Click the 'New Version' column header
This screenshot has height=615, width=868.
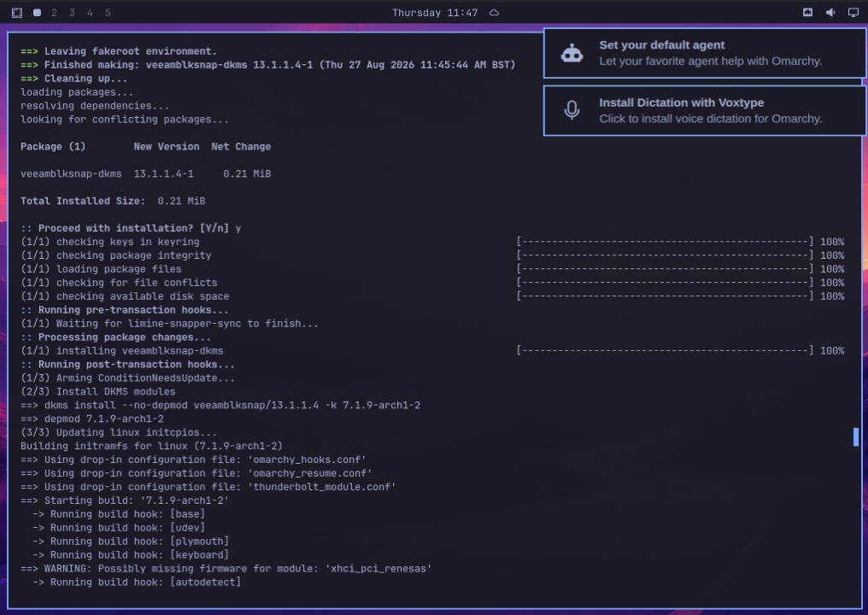point(167,147)
